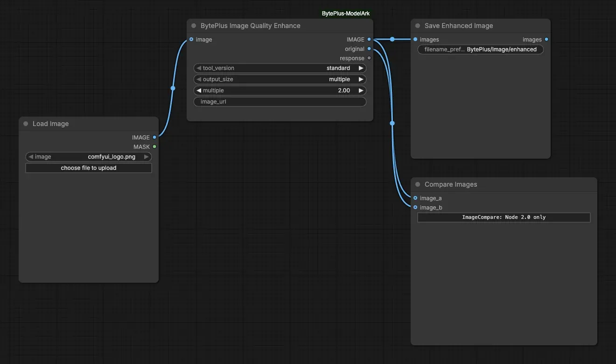Click the Compare Images node title

451,184
